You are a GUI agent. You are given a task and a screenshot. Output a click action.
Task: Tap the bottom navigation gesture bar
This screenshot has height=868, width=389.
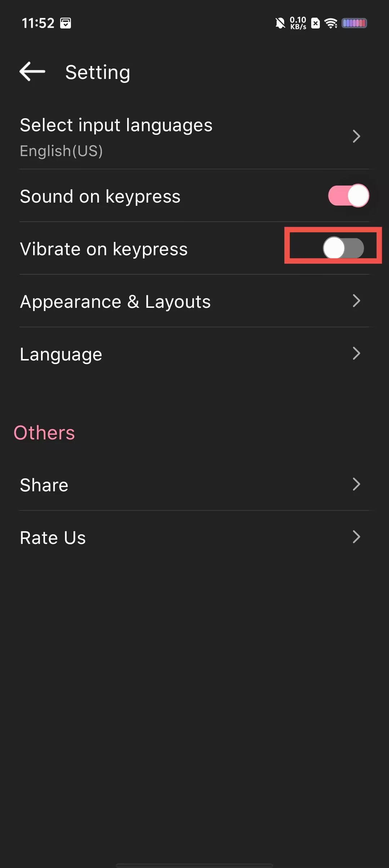[x=194, y=865]
